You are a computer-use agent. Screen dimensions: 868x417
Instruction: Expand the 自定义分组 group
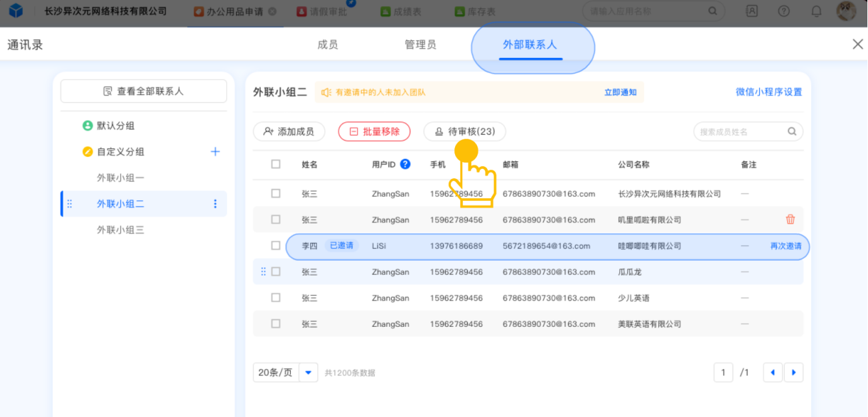tap(120, 151)
